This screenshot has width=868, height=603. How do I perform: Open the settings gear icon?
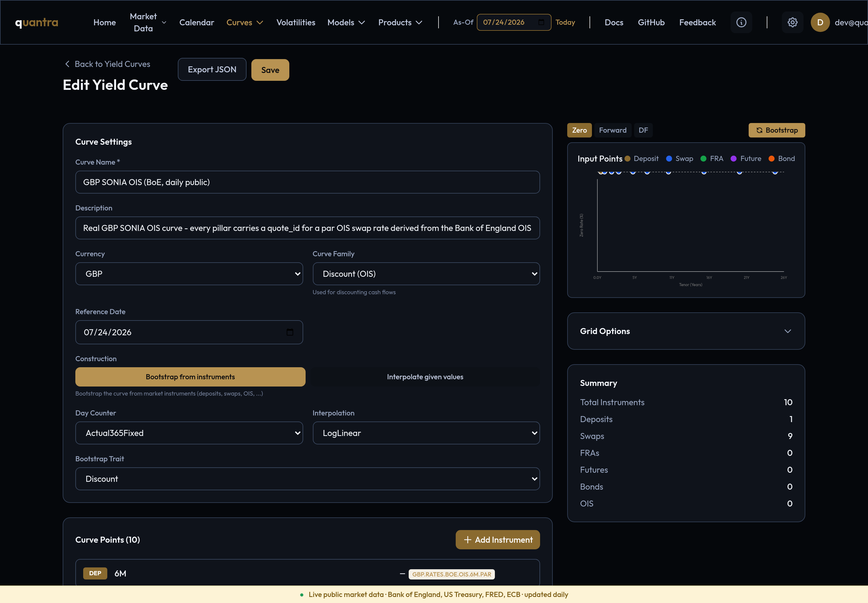[792, 22]
